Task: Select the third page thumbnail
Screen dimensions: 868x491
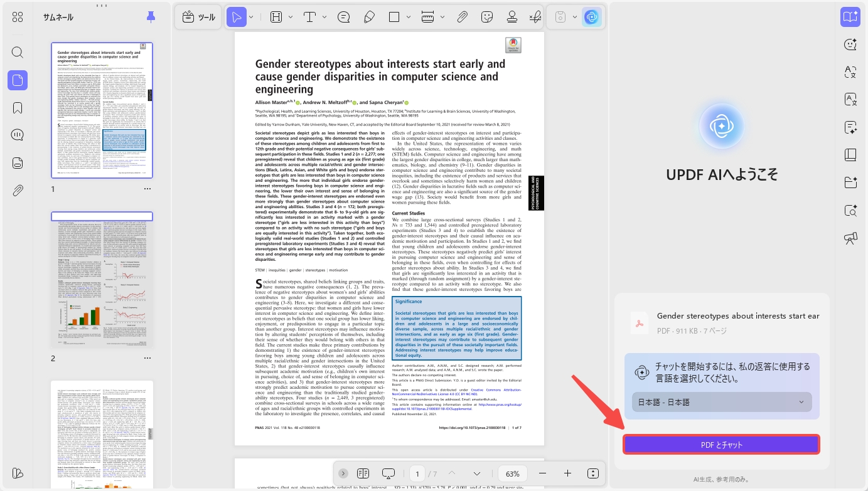Action: point(102,435)
